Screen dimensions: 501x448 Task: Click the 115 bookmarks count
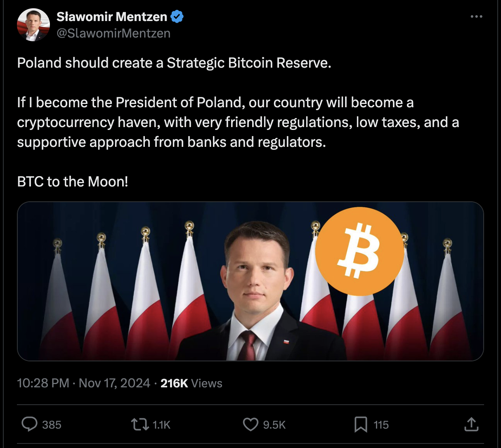click(x=381, y=425)
